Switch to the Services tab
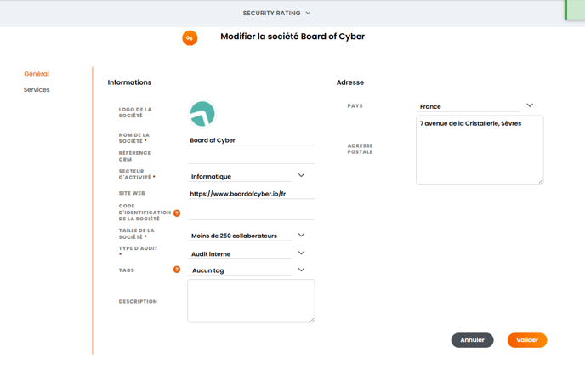 click(37, 89)
